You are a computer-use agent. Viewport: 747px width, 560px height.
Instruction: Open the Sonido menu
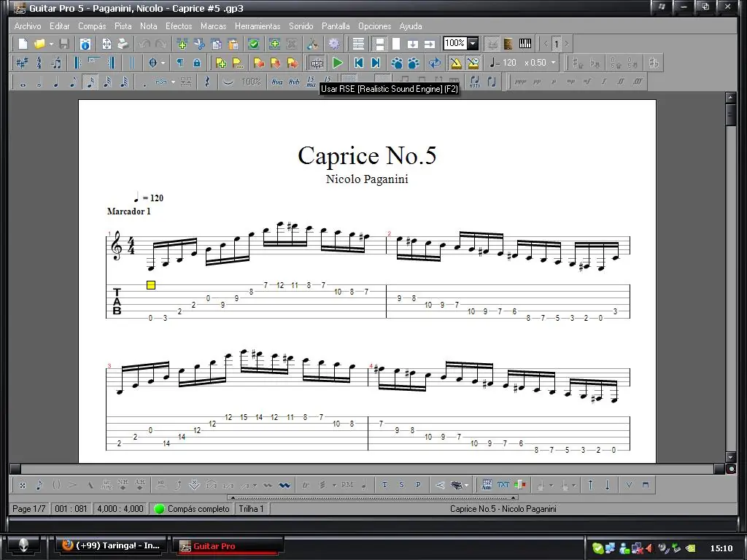(301, 26)
